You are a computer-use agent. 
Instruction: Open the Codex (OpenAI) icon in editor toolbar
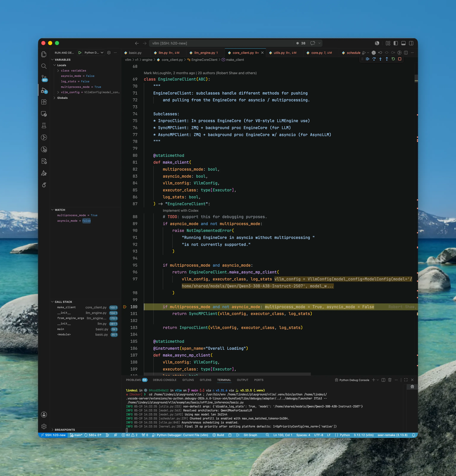coord(374,53)
